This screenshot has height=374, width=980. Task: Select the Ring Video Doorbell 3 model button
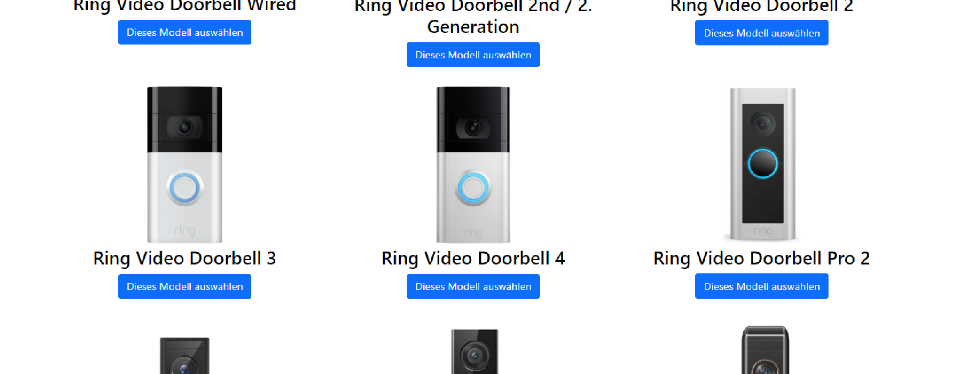pyautogui.click(x=184, y=286)
